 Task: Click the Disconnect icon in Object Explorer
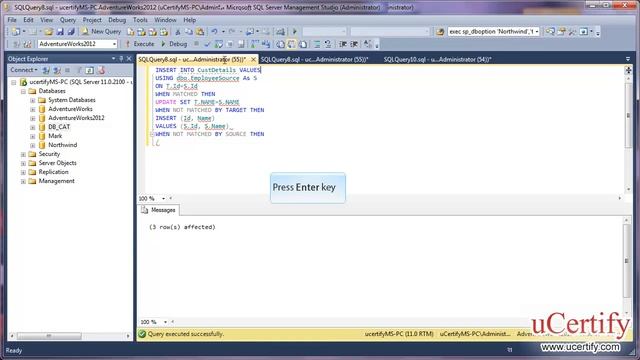click(x=57, y=70)
